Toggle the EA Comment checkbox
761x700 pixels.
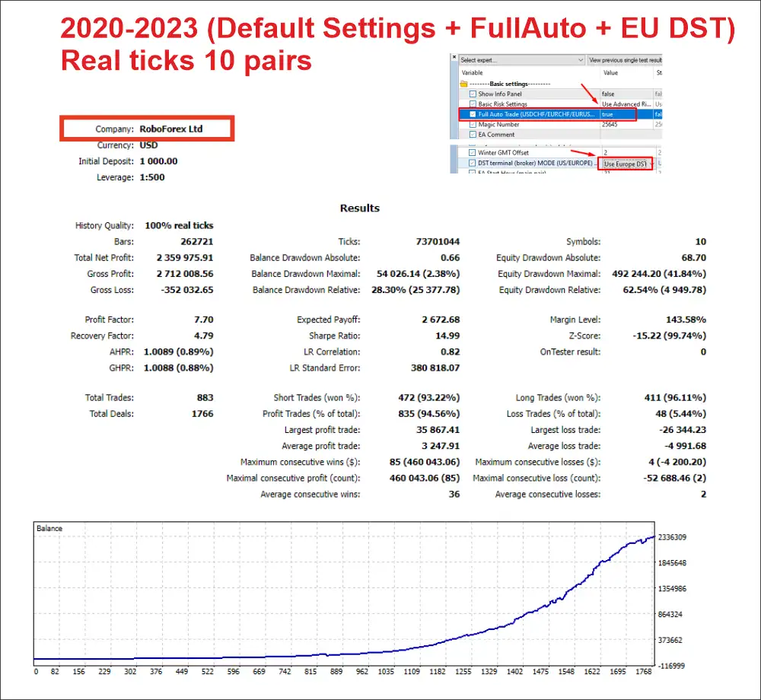point(472,135)
